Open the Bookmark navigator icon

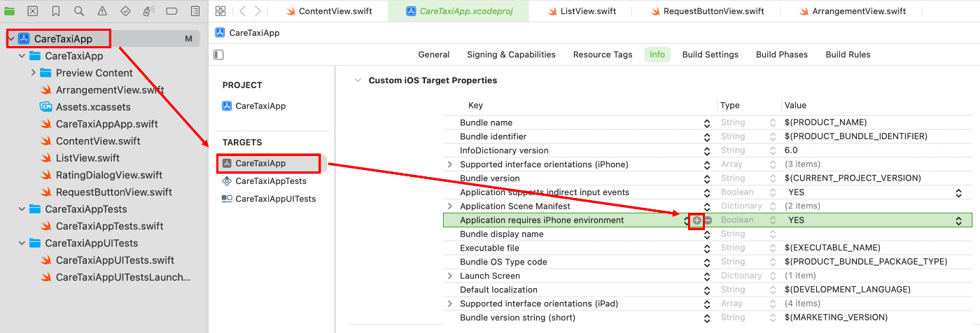(55, 11)
